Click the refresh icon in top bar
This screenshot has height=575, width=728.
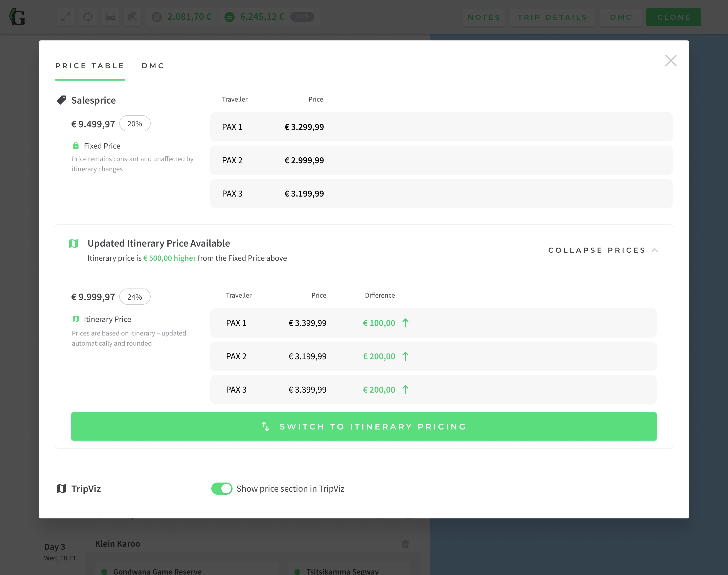pyautogui.click(x=88, y=16)
